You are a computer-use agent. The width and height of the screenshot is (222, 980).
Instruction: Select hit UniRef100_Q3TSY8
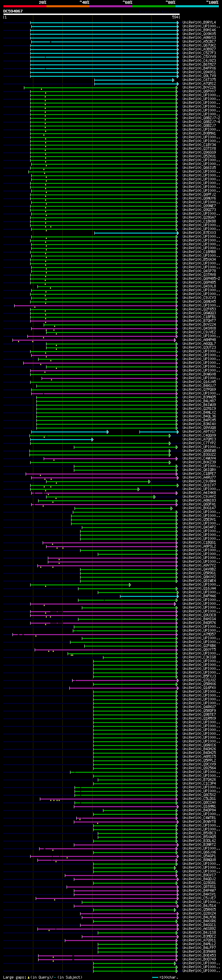pos(199,149)
